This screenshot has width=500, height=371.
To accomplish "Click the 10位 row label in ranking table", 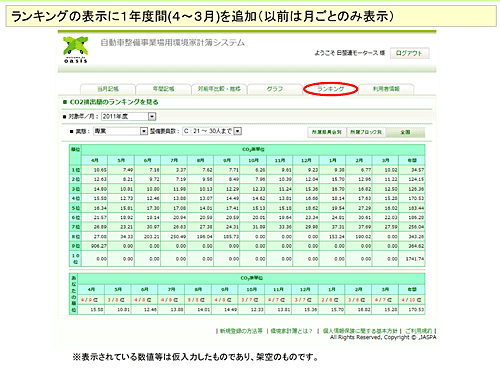I will point(75,259).
